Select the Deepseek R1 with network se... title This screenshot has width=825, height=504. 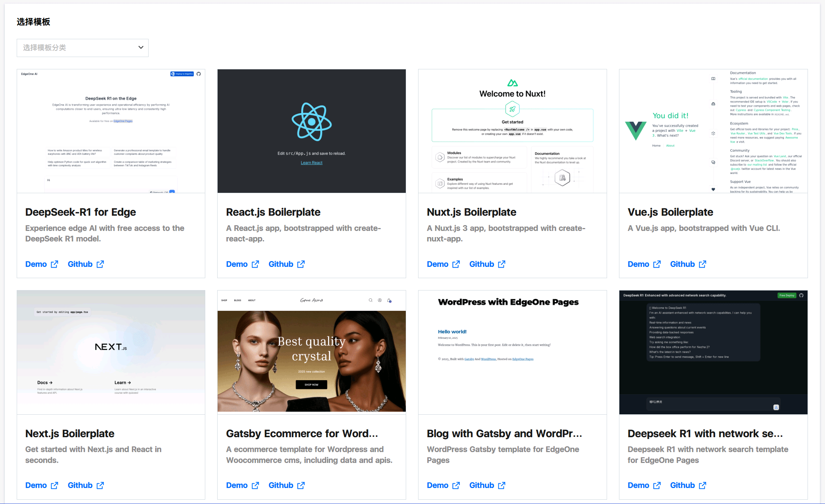tap(705, 434)
